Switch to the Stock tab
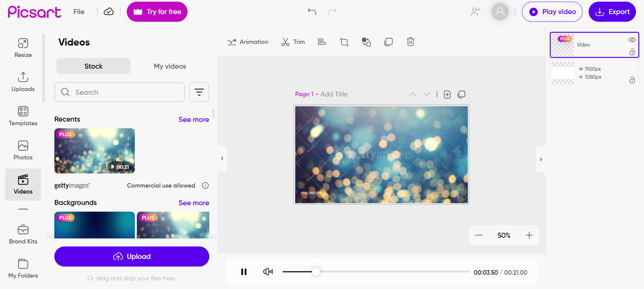Screen dimensions: 644x289 point(94,66)
